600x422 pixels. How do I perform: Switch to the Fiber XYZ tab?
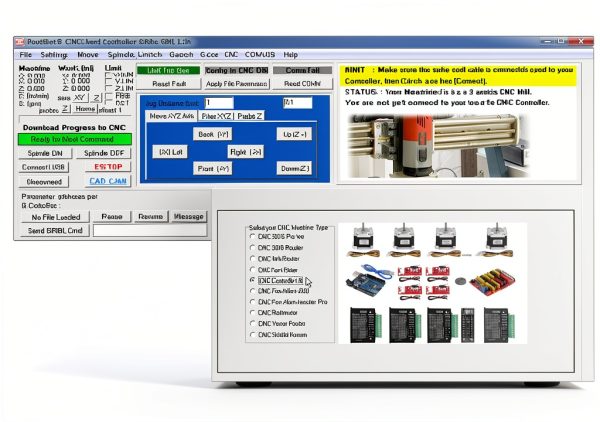[216, 116]
